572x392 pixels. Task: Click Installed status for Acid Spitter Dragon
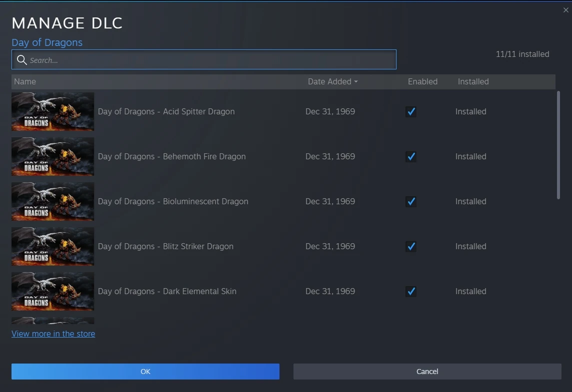470,111
